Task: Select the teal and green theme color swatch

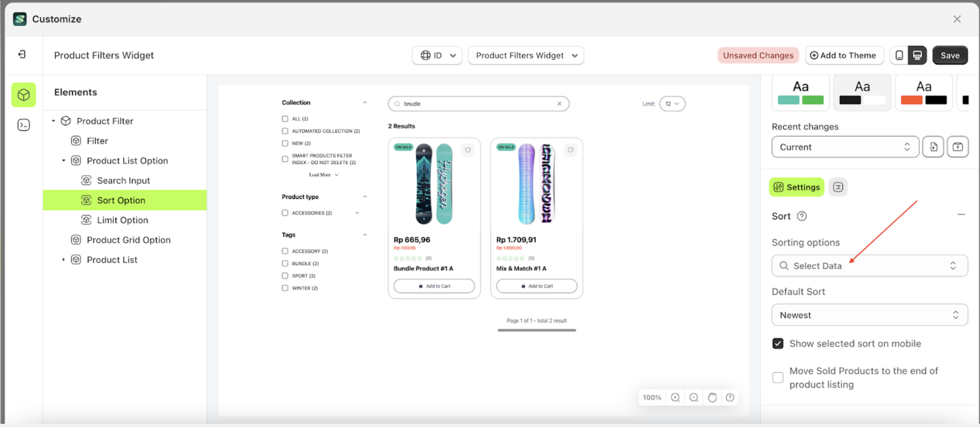Action: (x=800, y=92)
